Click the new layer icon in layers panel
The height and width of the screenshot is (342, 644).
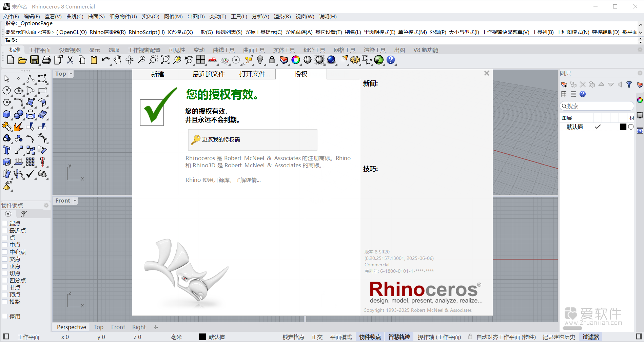[564, 84]
